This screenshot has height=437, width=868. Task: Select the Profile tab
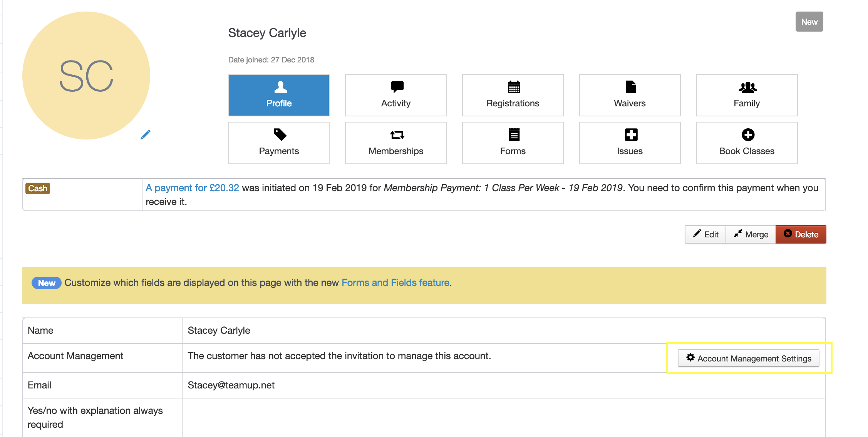coord(279,95)
